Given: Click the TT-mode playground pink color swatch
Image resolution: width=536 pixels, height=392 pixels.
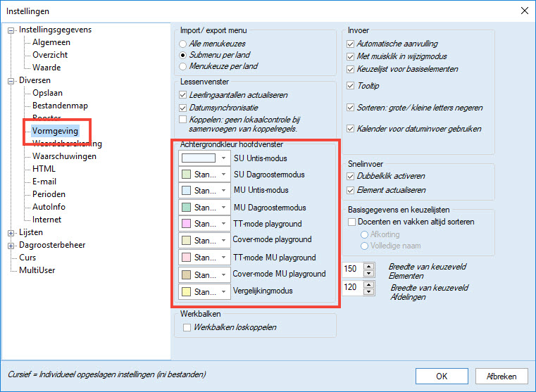Looking at the screenshot, I should coord(187,224).
